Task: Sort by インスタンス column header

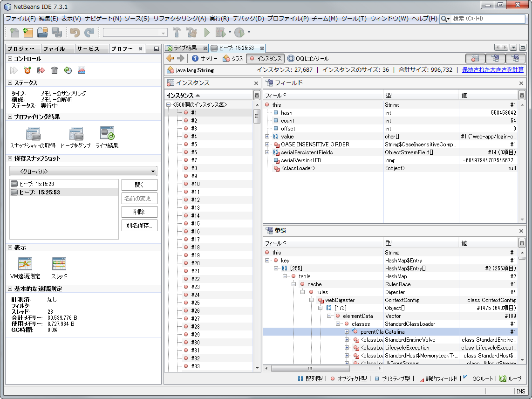Action: point(209,96)
